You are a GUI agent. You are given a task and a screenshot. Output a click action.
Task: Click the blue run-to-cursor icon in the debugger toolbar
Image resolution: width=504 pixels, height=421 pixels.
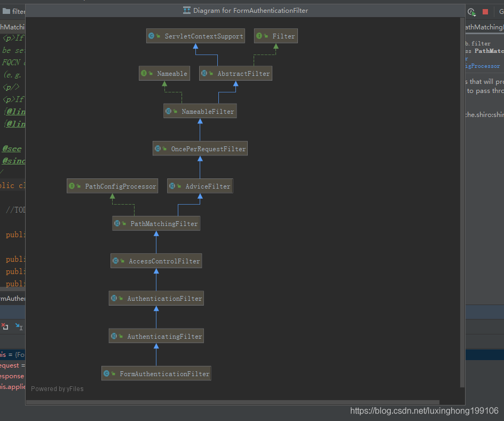[x=19, y=326]
